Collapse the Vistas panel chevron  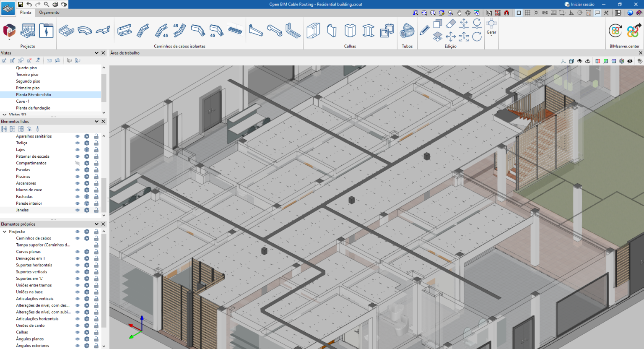click(x=96, y=53)
